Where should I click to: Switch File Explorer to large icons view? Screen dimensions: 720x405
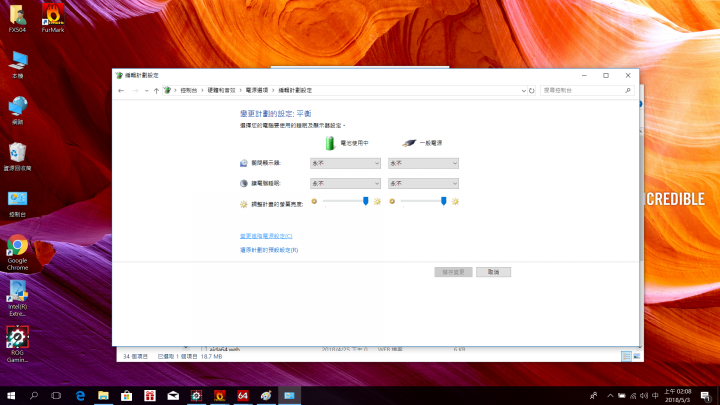click(x=636, y=356)
